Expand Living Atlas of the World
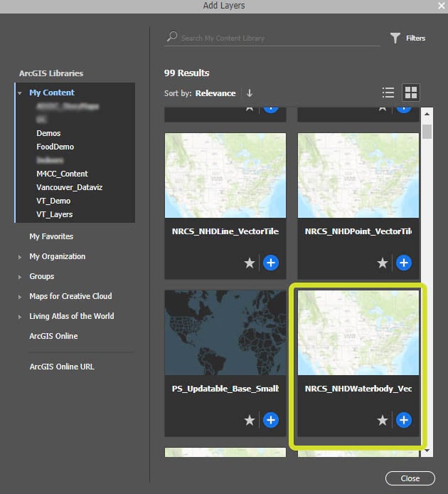This screenshot has height=494, width=448. coord(20,317)
